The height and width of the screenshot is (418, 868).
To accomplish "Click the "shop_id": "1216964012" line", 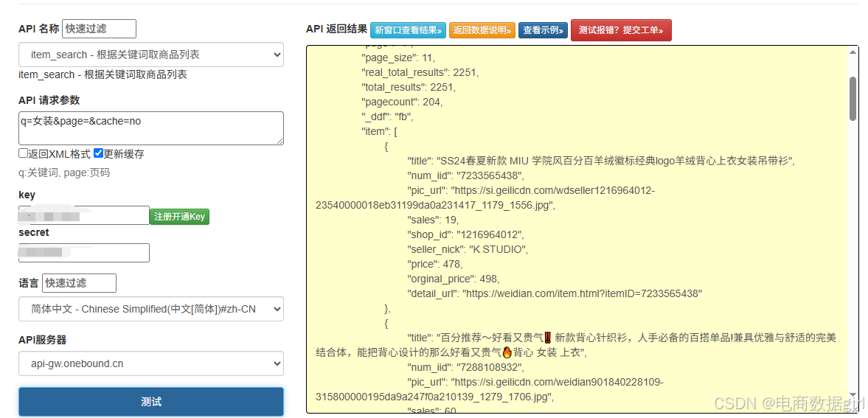I will [465, 234].
